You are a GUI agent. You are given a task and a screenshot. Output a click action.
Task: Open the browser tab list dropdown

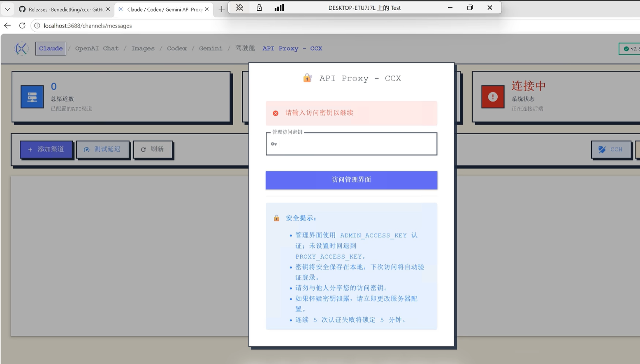click(7, 9)
